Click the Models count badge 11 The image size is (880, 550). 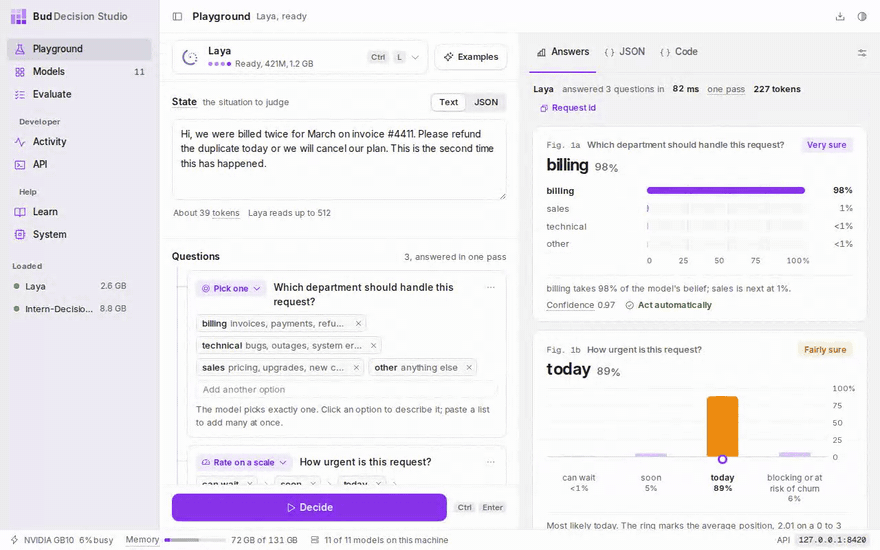pos(139,72)
